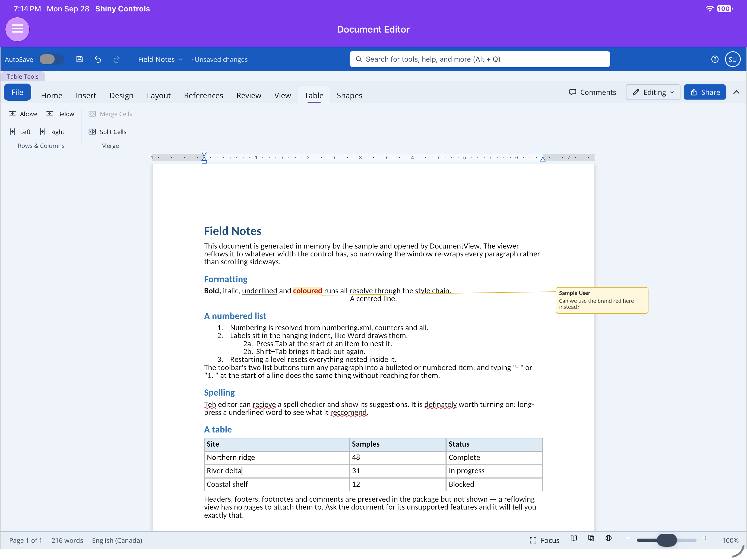This screenshot has height=560, width=747.
Task: Click the Split Cells tool
Action: click(107, 132)
